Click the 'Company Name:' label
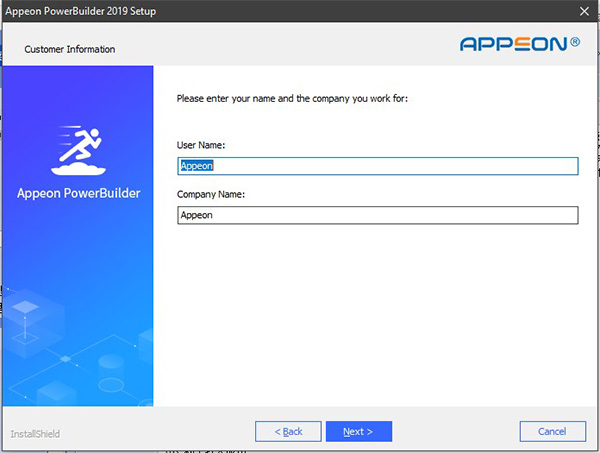The width and height of the screenshot is (600, 453). pos(211,194)
